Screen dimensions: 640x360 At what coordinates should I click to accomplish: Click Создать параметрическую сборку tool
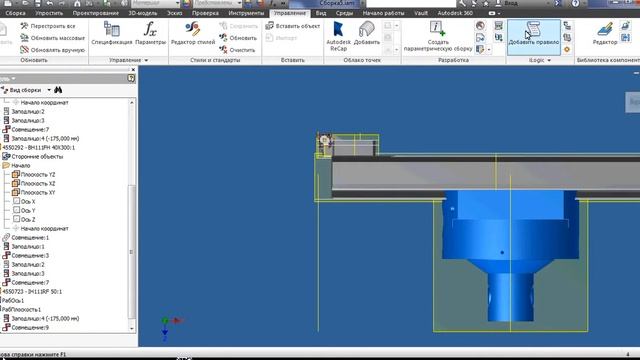438,36
